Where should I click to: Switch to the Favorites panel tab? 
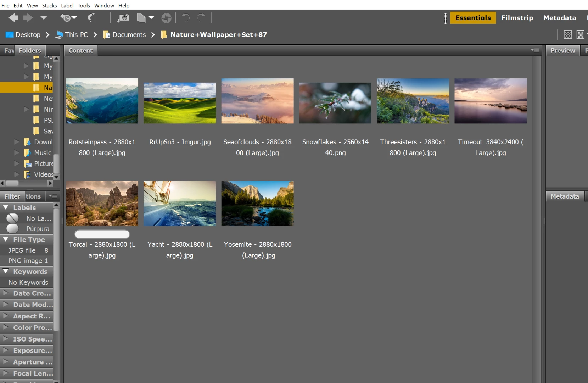(9, 50)
